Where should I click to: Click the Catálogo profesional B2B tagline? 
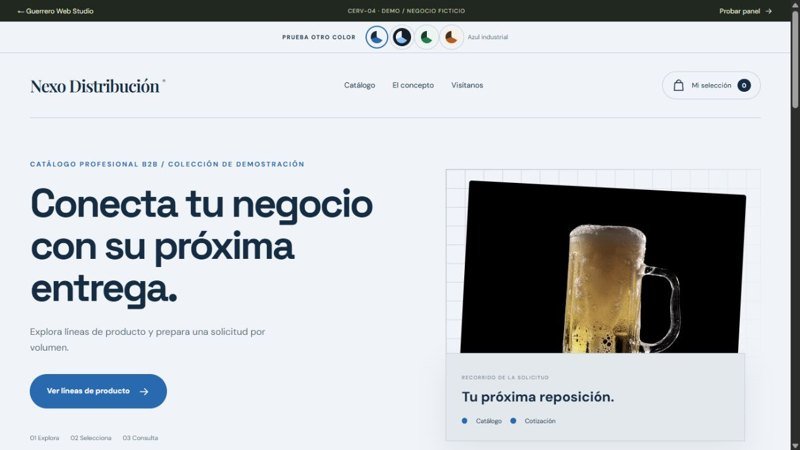167,164
